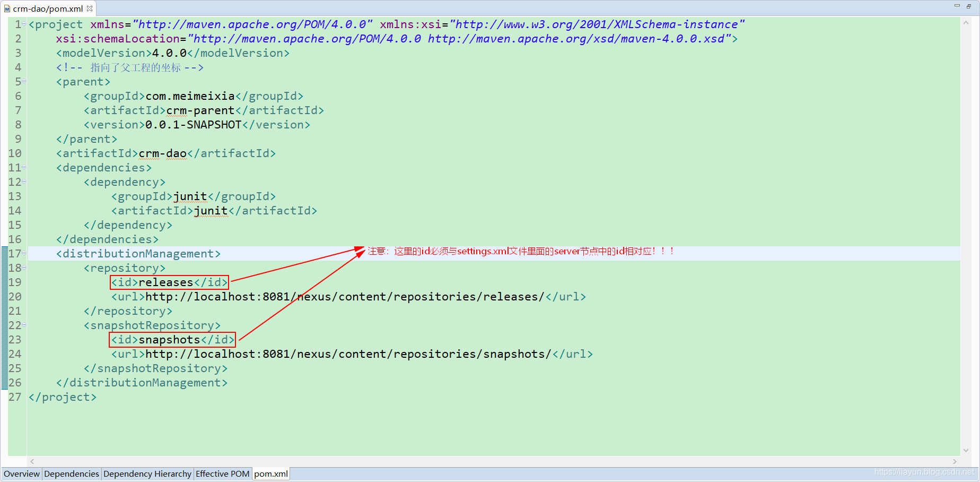Switch to the Dependencies tab
Viewport: 980px width, 482px height.
[72, 474]
